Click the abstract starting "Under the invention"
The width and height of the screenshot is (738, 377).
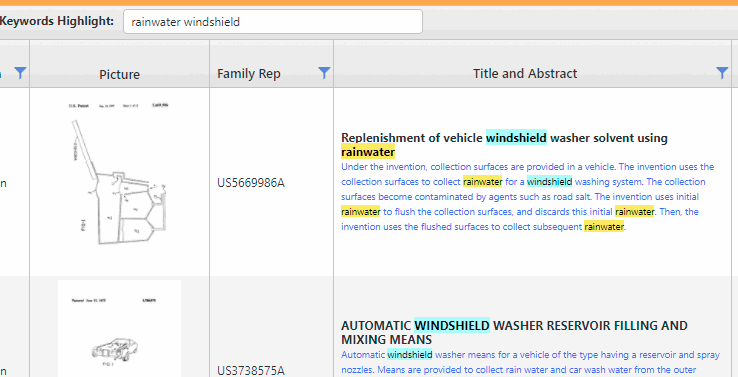pyautogui.click(x=528, y=197)
